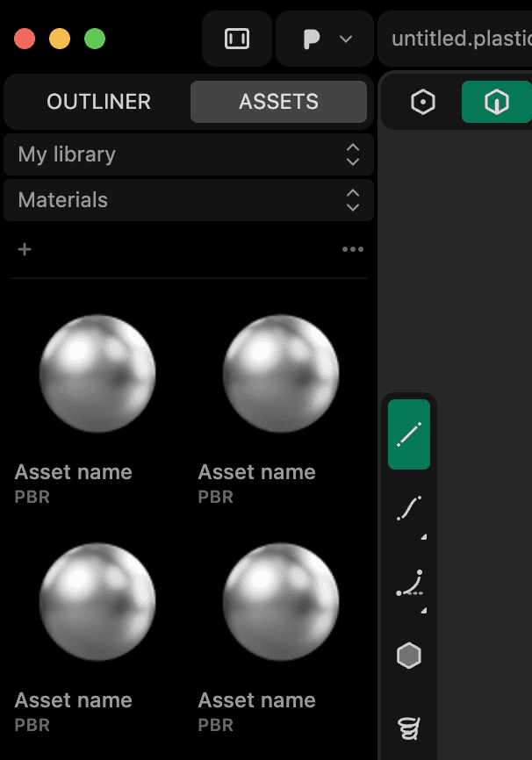
Task: Open the Materials category dropdown
Action: [189, 200]
